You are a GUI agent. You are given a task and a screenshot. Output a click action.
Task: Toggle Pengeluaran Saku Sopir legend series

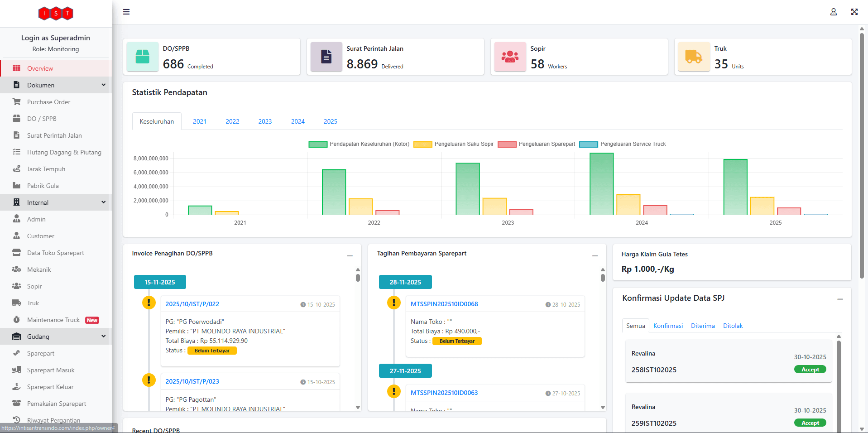coord(454,144)
